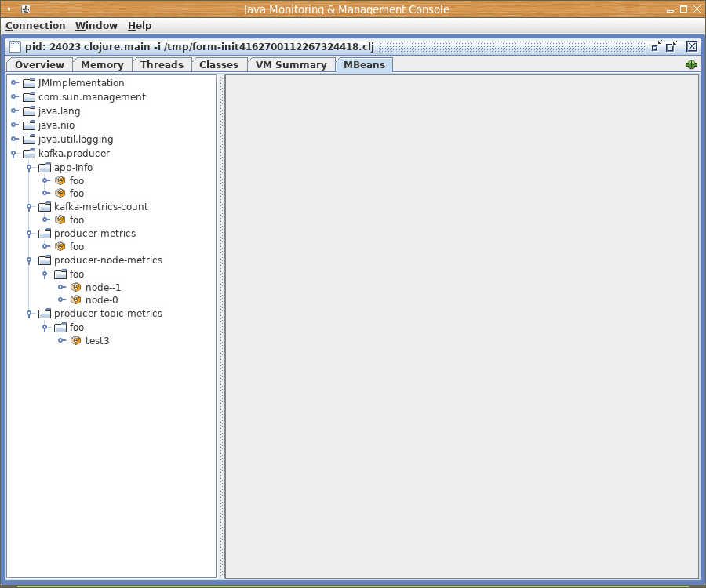This screenshot has height=588, width=706.
Task: Click the java.util.logging folder icon
Action: coord(29,140)
